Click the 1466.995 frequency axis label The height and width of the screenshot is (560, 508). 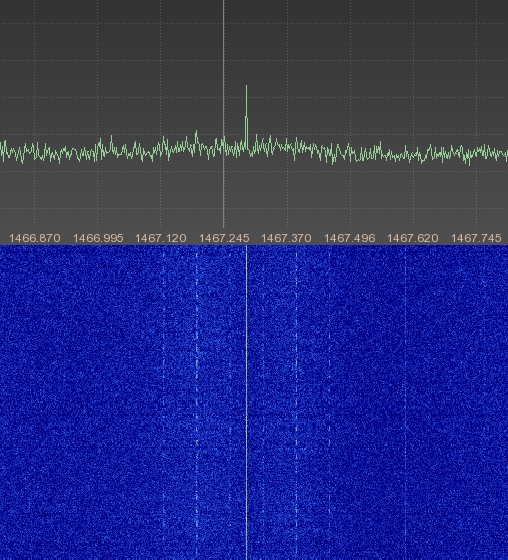tap(98, 238)
